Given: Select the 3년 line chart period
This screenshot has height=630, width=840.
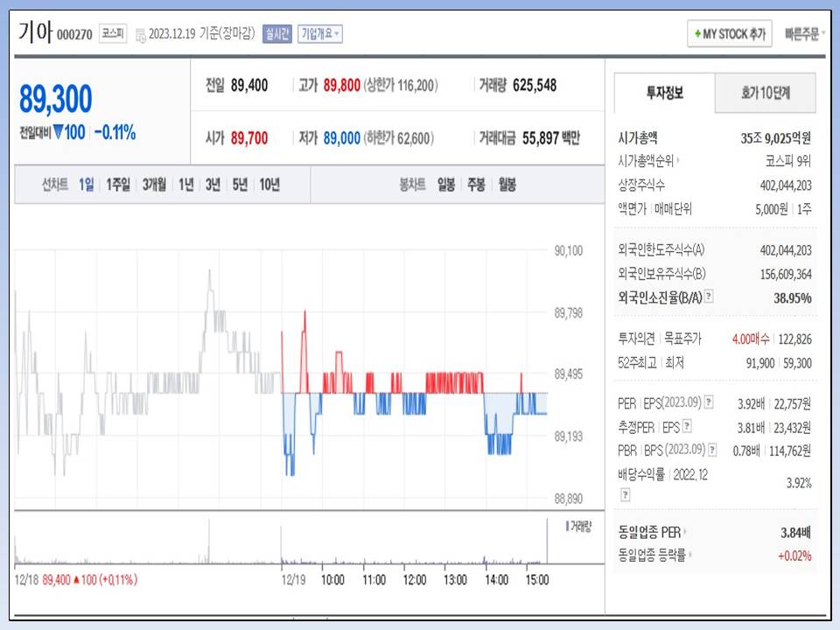Looking at the screenshot, I should click(213, 185).
